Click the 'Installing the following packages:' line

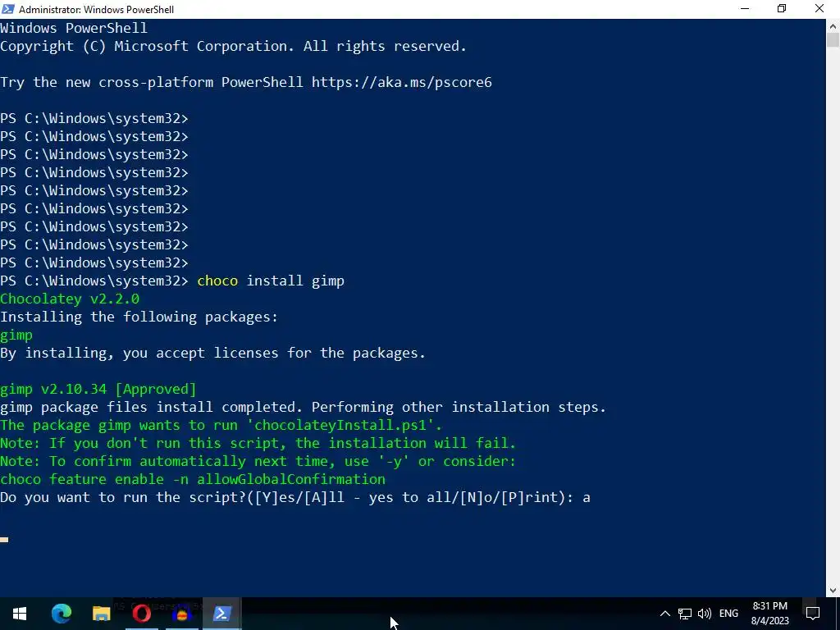coord(139,317)
